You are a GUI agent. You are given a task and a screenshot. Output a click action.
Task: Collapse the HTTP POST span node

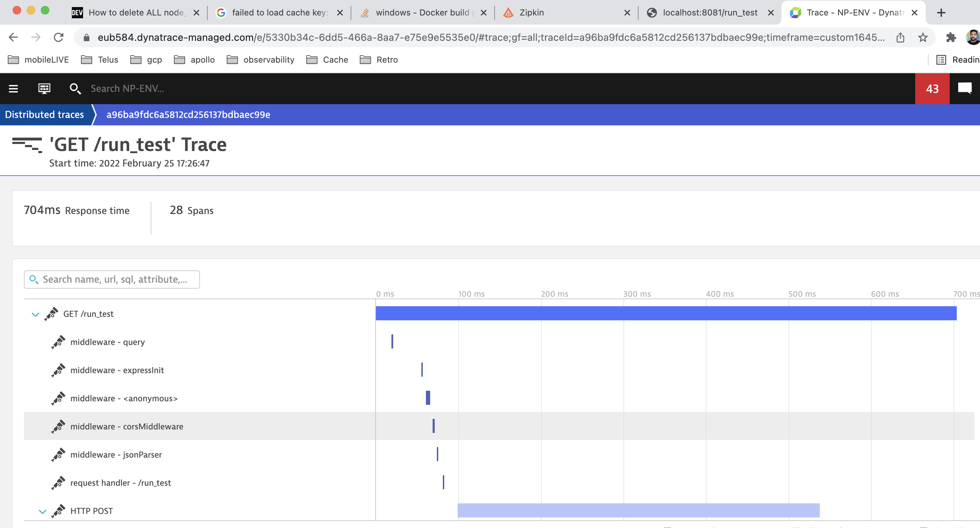coord(43,511)
